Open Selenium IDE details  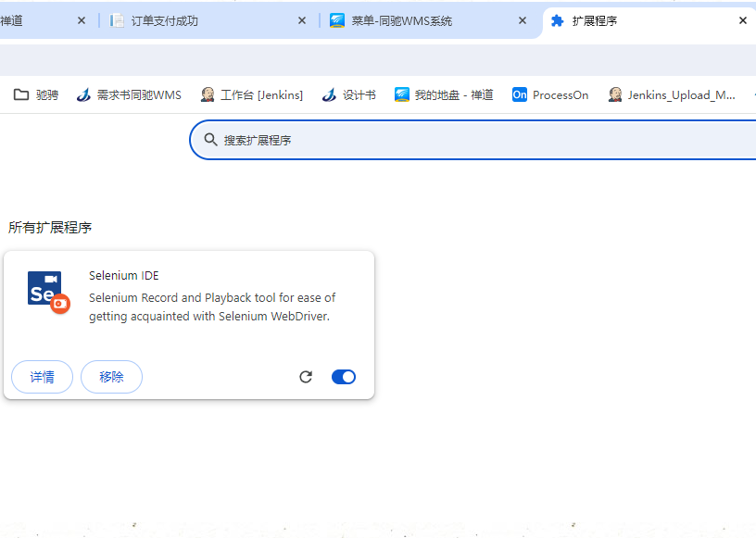tap(42, 377)
